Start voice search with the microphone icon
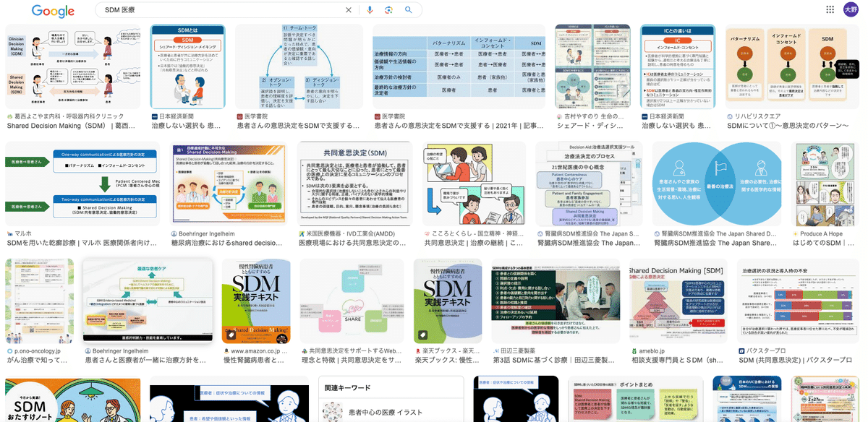 (370, 10)
